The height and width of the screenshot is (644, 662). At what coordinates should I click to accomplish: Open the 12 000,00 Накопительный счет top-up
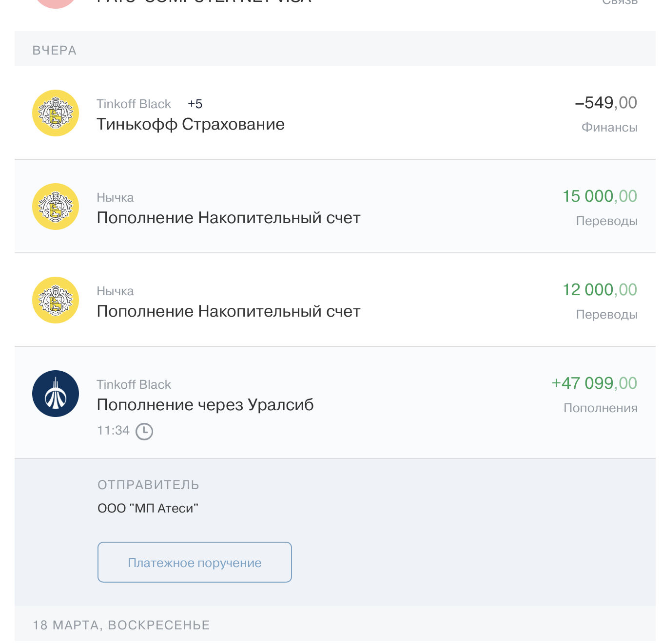(x=228, y=311)
